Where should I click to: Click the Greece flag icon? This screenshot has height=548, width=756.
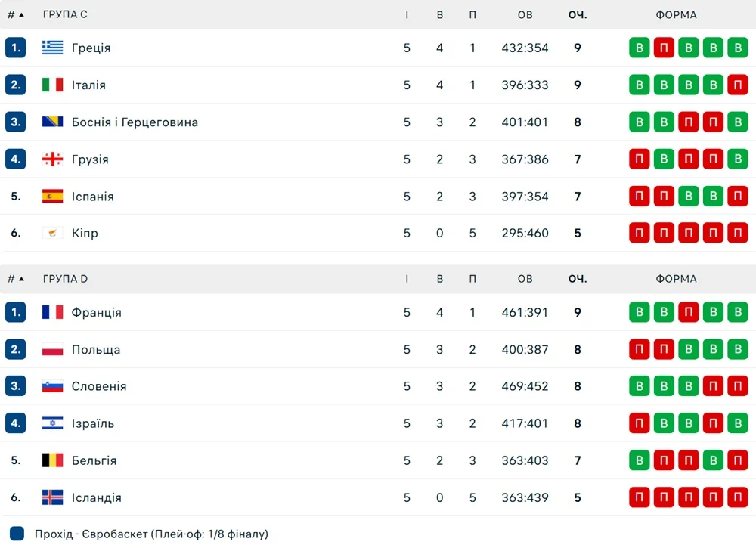click(52, 48)
